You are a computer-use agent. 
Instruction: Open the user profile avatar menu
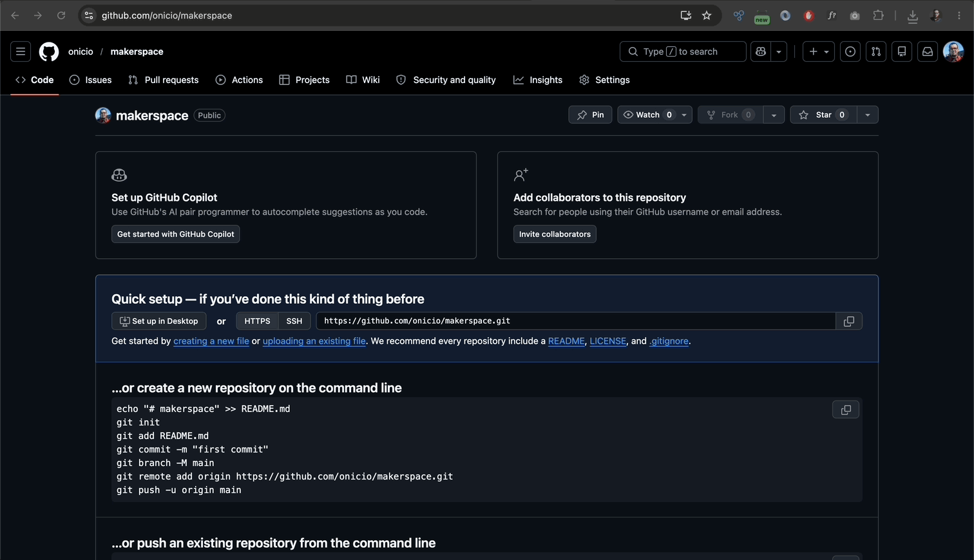tap(953, 51)
